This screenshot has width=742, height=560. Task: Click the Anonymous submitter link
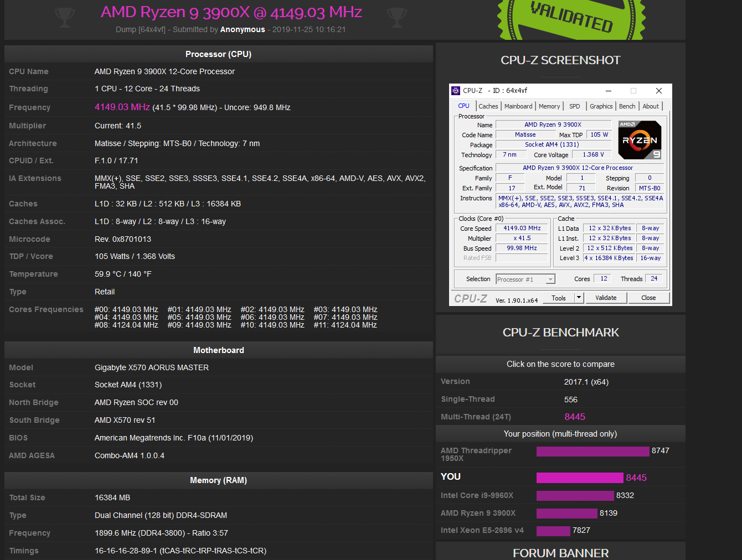point(243,29)
